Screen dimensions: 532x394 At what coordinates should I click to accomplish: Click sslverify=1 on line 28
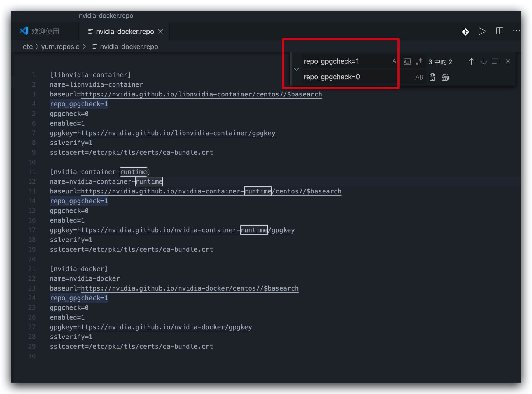[x=71, y=337]
